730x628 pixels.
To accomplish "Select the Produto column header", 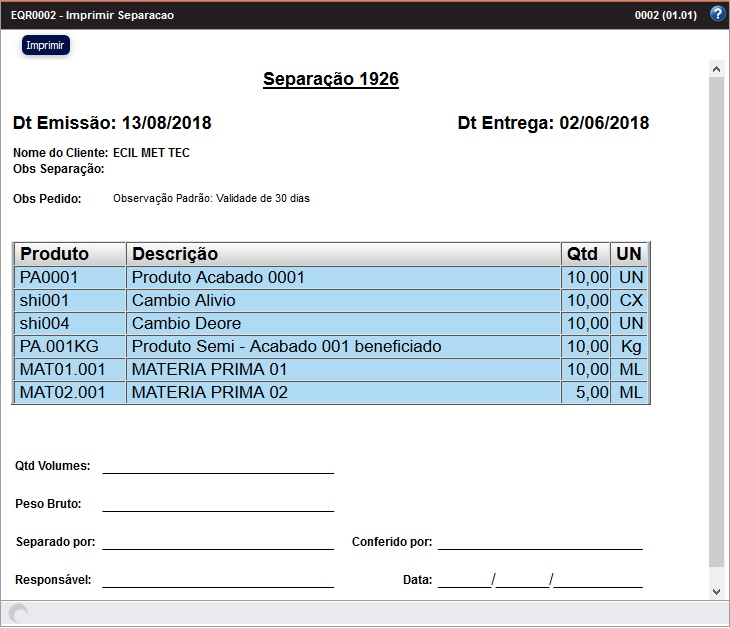I will tap(70, 254).
